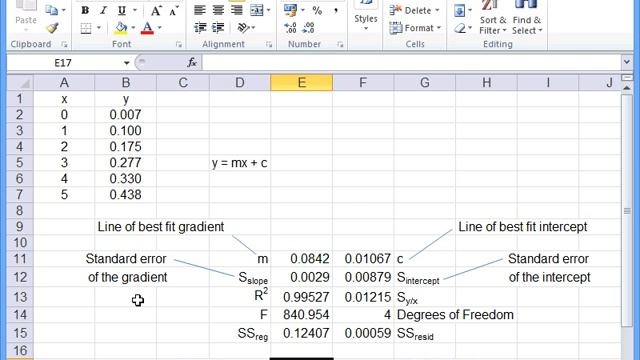640x360 pixels.
Task: Click the Merge & Center icon
Action: pos(257,10)
